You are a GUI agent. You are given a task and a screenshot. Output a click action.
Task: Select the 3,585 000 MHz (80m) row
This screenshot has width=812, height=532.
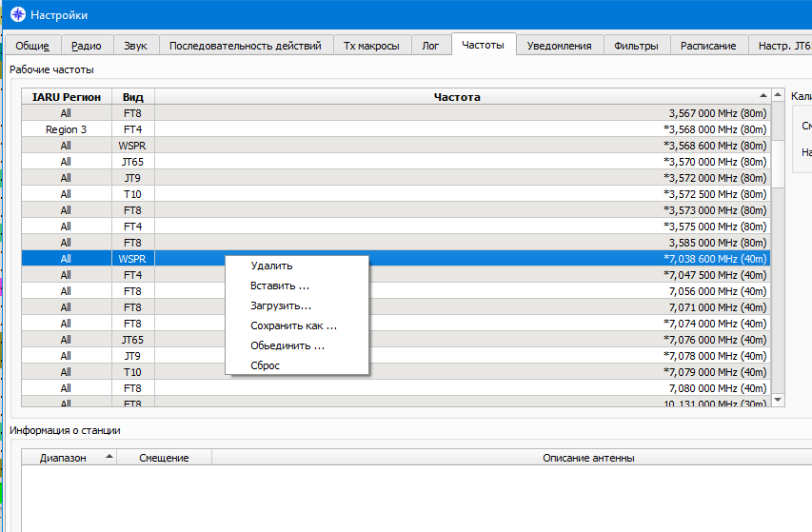point(396,242)
